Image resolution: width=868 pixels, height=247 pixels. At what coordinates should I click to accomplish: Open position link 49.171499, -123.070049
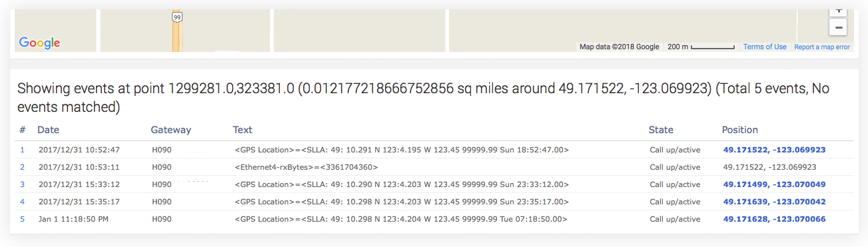pos(774,184)
